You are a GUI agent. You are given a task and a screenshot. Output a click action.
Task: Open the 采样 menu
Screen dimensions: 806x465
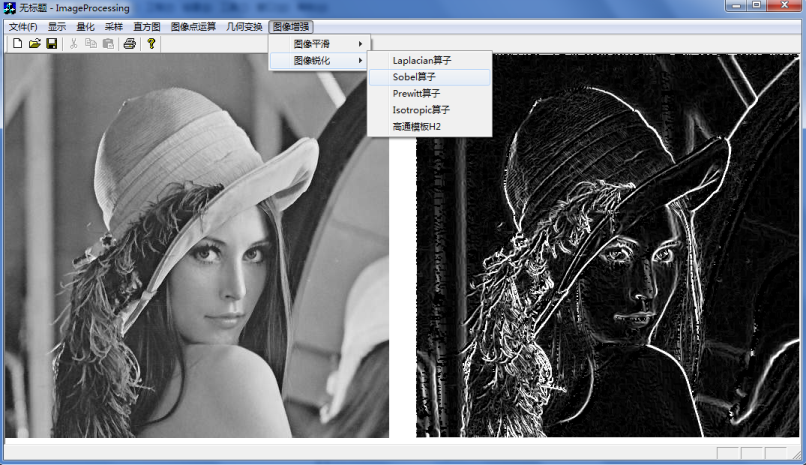coord(114,27)
